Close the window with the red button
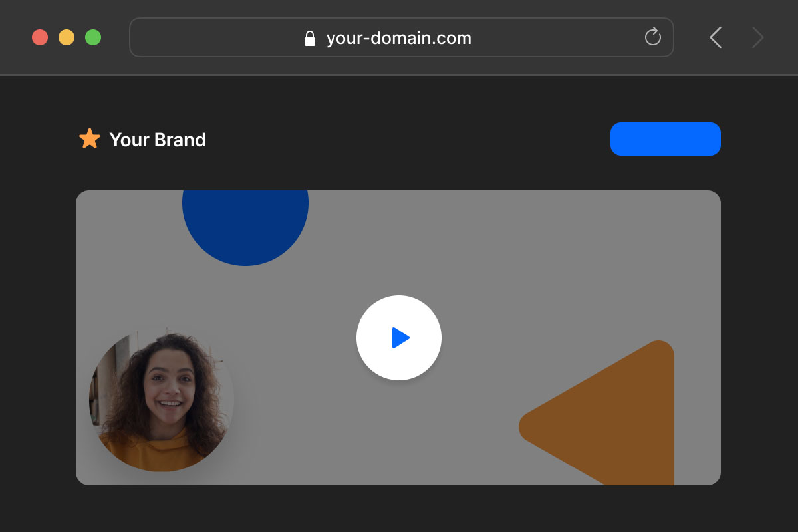 (40, 37)
